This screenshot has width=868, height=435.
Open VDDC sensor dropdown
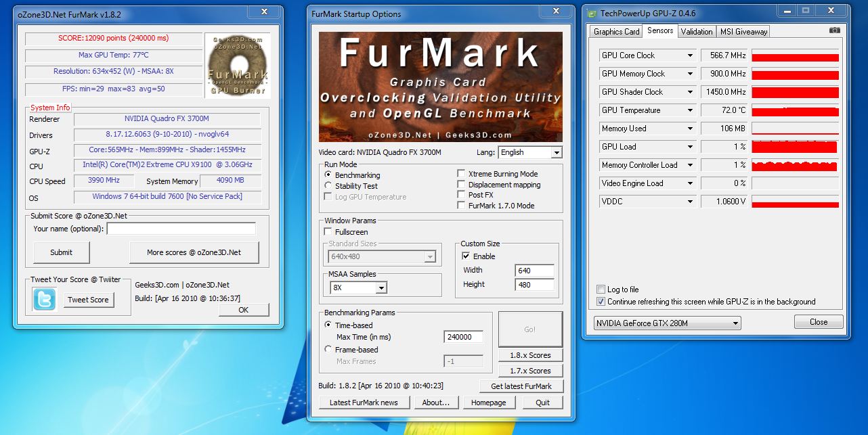(691, 202)
